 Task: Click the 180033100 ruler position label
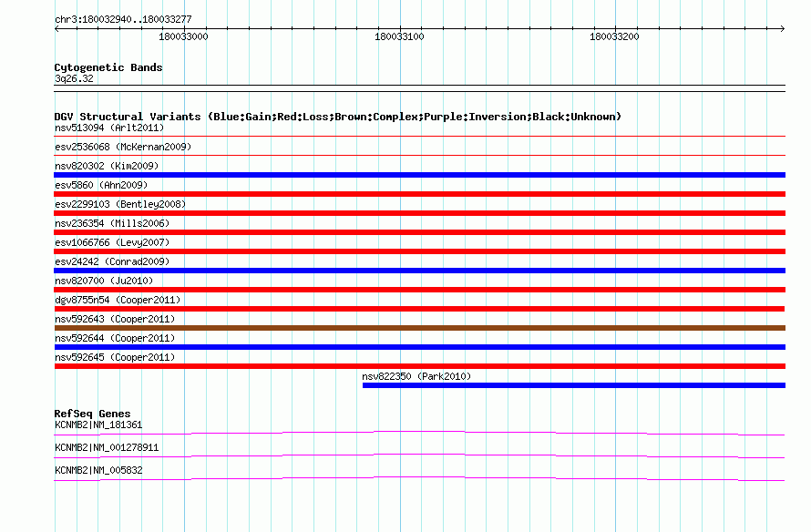pyautogui.click(x=399, y=36)
